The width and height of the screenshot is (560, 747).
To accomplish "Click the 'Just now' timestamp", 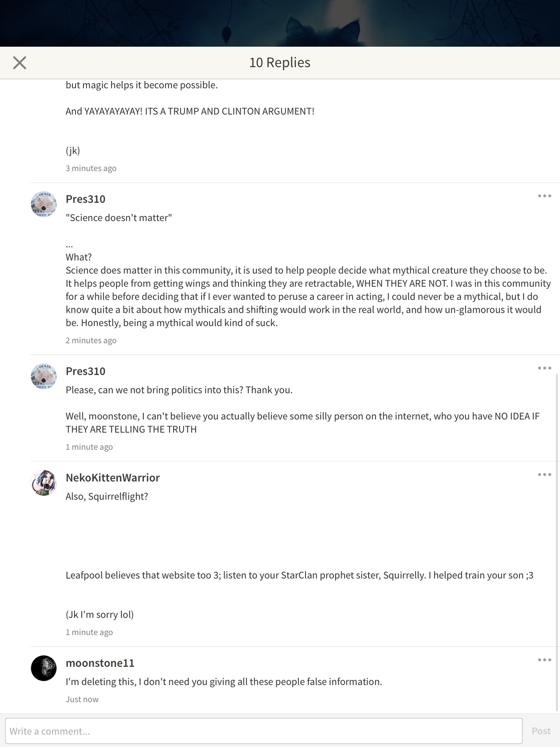I will (x=82, y=699).
